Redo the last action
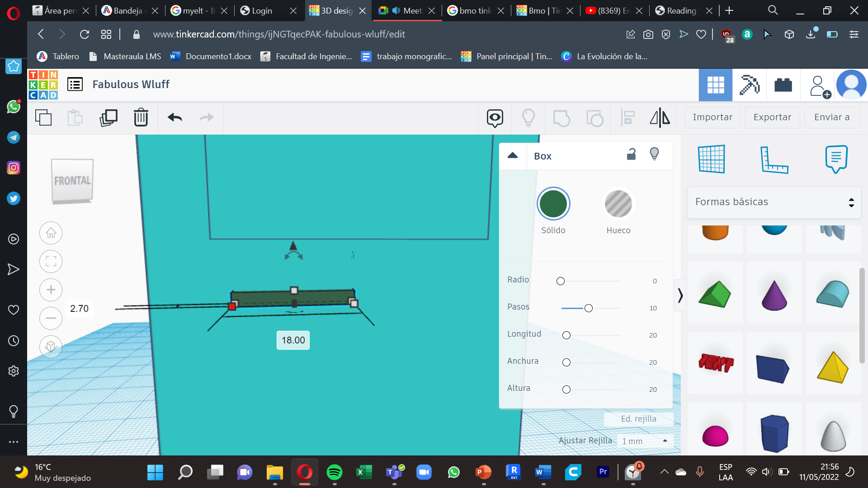 coord(206,117)
